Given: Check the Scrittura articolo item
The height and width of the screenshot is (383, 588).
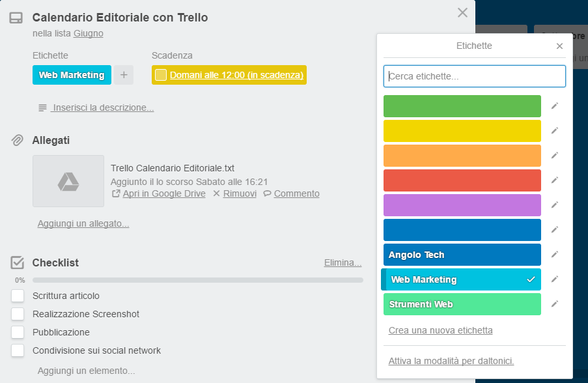Looking at the screenshot, I should (18, 296).
